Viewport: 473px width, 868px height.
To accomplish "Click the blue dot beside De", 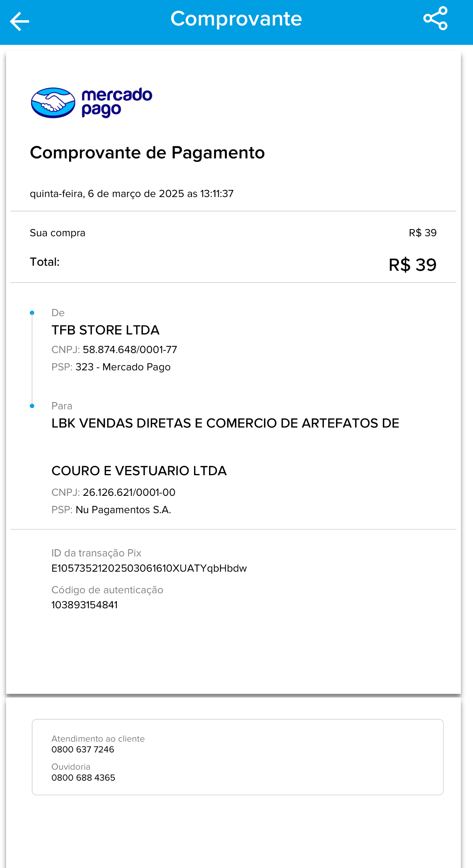I will point(32,313).
